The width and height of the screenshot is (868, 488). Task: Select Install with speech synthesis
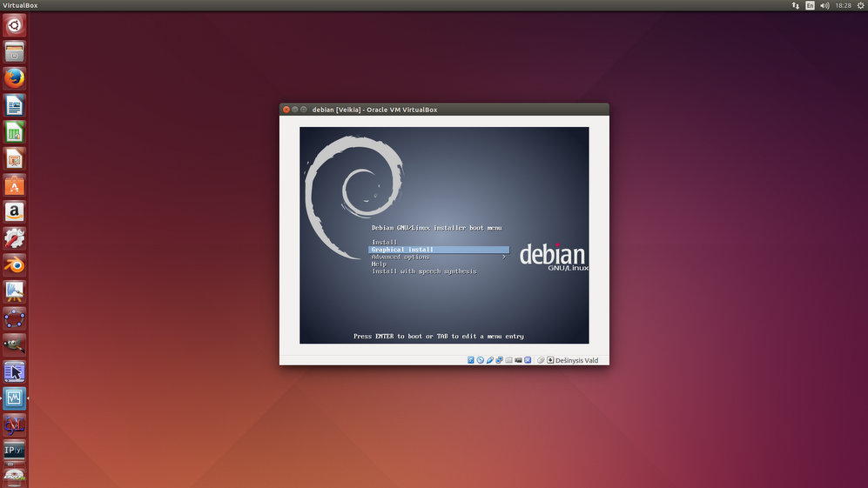[424, 271]
